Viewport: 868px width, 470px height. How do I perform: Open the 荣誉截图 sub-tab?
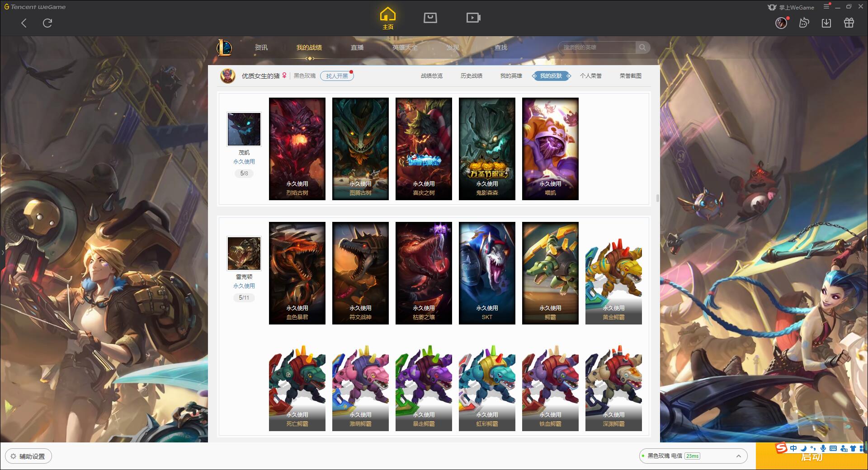pyautogui.click(x=631, y=76)
